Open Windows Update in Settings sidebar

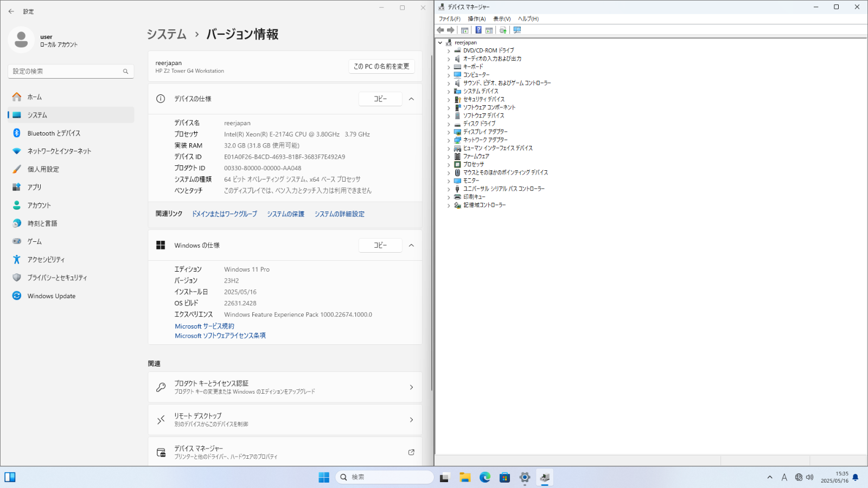click(71, 296)
